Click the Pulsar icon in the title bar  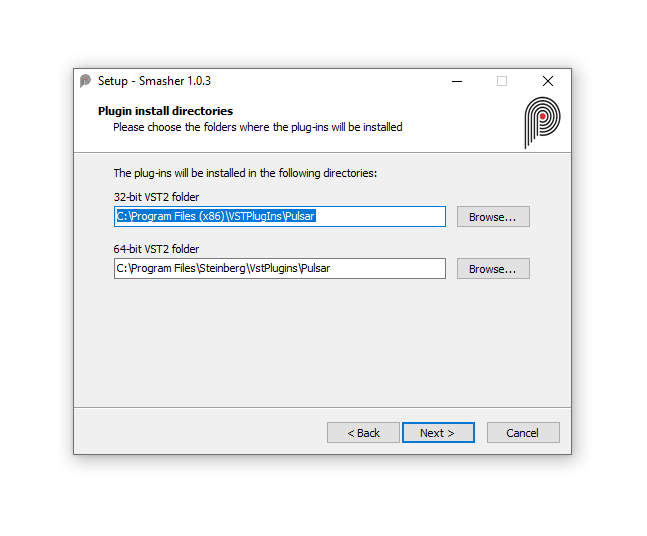point(85,81)
